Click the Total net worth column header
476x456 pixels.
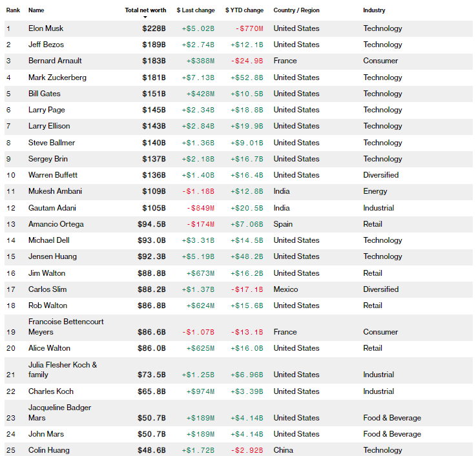(145, 10)
